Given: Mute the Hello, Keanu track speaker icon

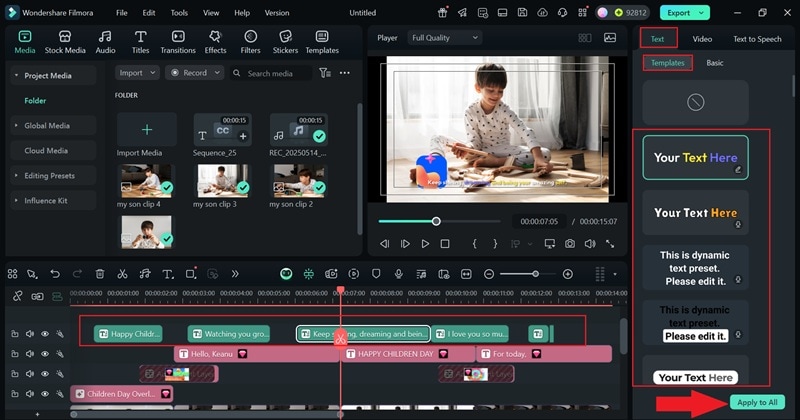Looking at the screenshot, I should pos(30,354).
